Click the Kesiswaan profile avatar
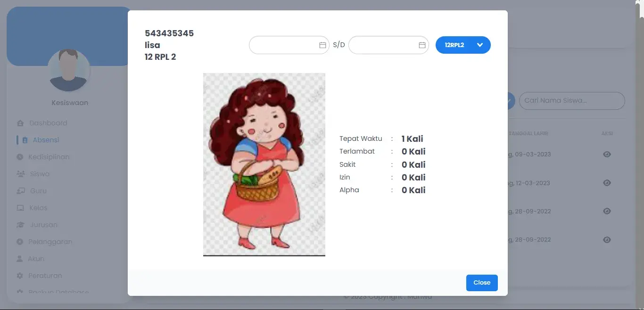This screenshot has width=644, height=310. pos(69,71)
